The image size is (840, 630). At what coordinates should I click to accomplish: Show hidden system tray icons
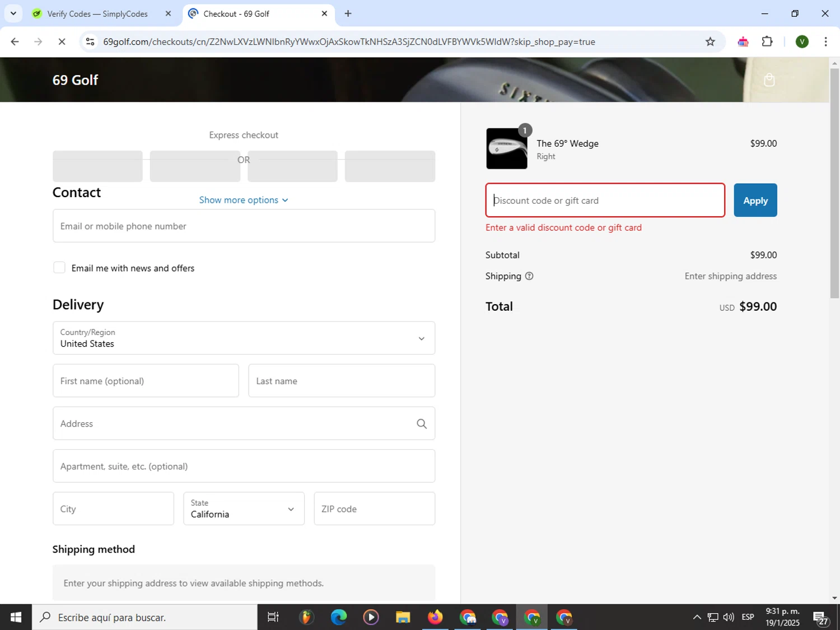697,617
